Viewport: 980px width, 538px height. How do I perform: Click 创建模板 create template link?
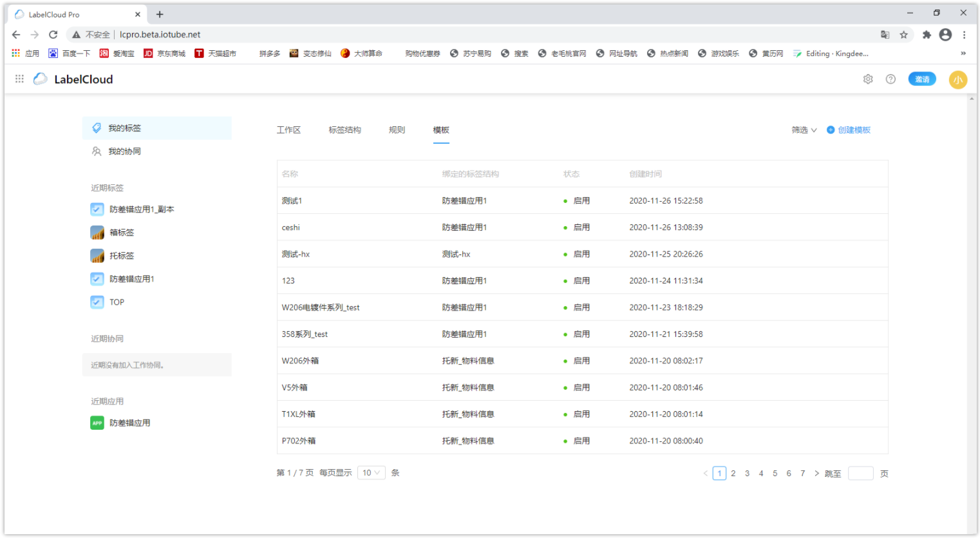[x=849, y=130]
